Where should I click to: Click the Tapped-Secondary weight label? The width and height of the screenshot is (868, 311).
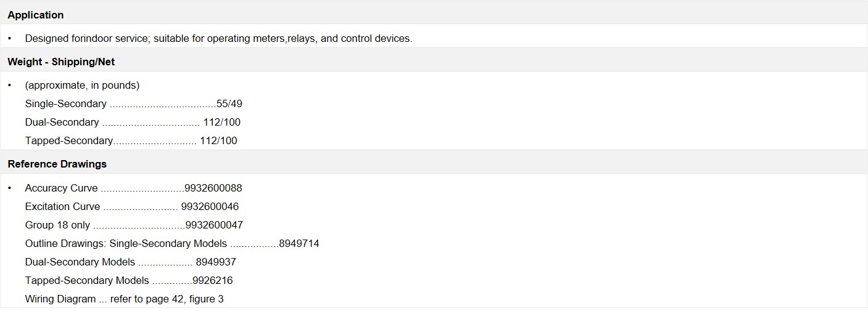coord(68,140)
